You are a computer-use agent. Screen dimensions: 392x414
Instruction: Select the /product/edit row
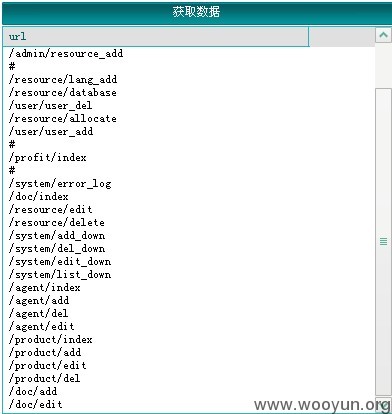(48, 366)
